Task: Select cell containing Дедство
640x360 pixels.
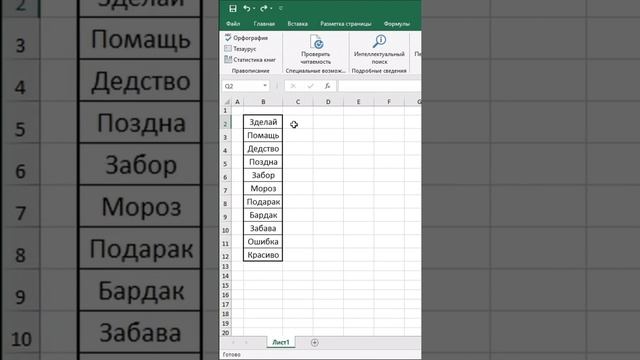Action: click(x=263, y=149)
